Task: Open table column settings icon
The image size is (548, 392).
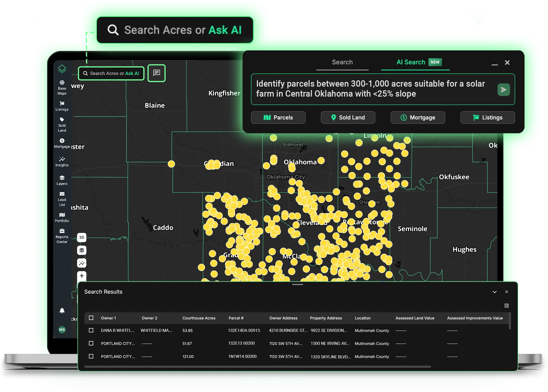Action: click(506, 306)
